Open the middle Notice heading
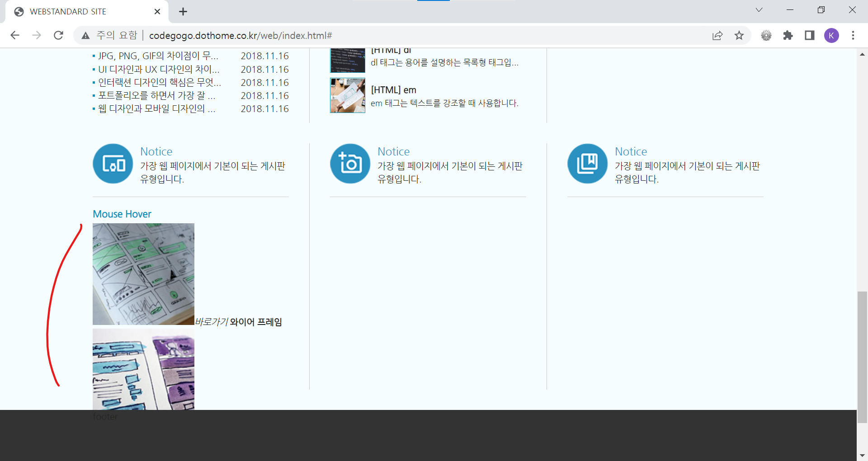Screen dimensions: 868x461 [x=393, y=151]
